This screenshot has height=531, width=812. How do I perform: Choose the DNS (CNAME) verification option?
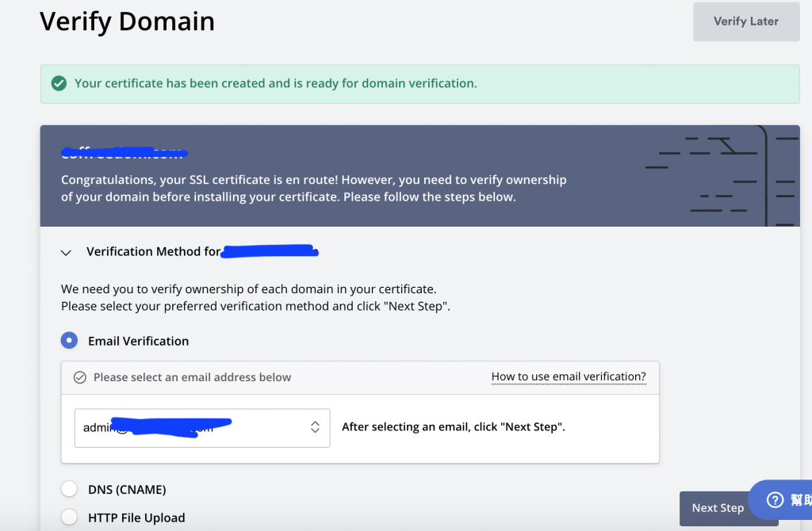[70, 490]
